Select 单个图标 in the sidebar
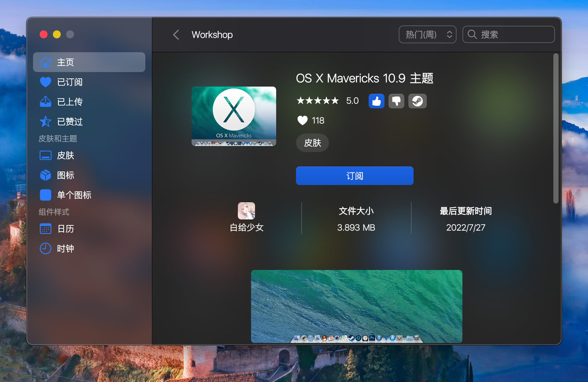Viewport: 588px width, 382px height. point(89,195)
